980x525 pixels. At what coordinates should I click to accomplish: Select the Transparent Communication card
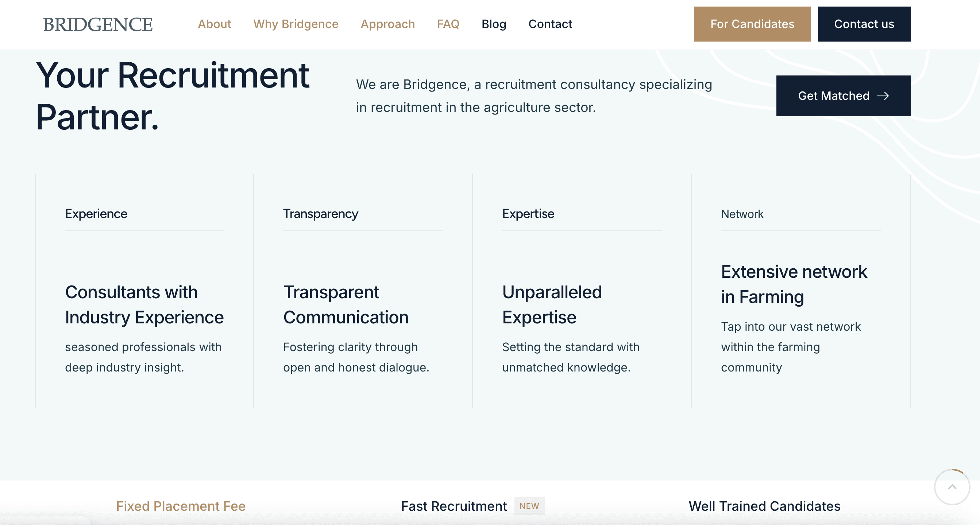pyautogui.click(x=346, y=304)
